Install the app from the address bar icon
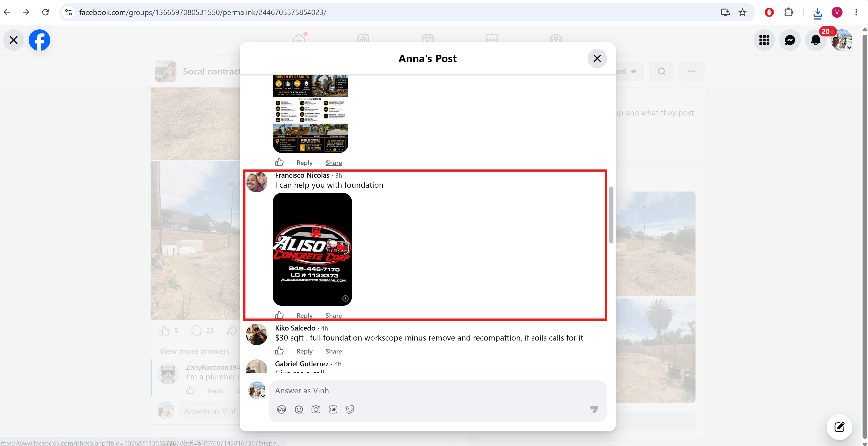 [725, 13]
